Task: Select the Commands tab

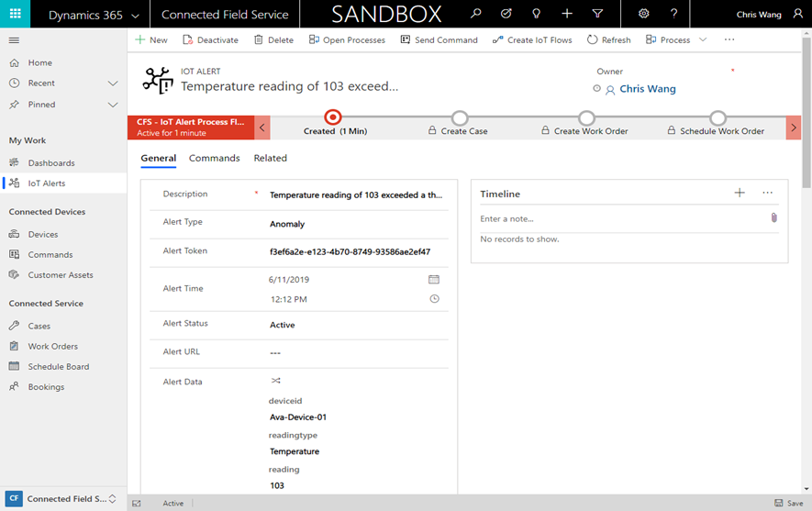Action: [x=215, y=159]
